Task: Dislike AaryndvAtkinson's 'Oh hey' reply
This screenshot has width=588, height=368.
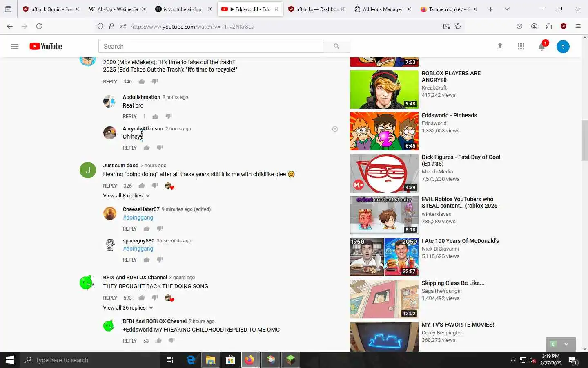Action: (160, 148)
